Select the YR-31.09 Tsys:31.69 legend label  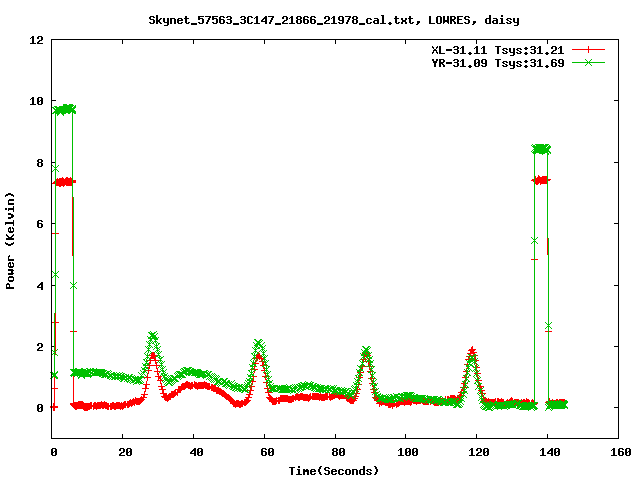pos(498,63)
